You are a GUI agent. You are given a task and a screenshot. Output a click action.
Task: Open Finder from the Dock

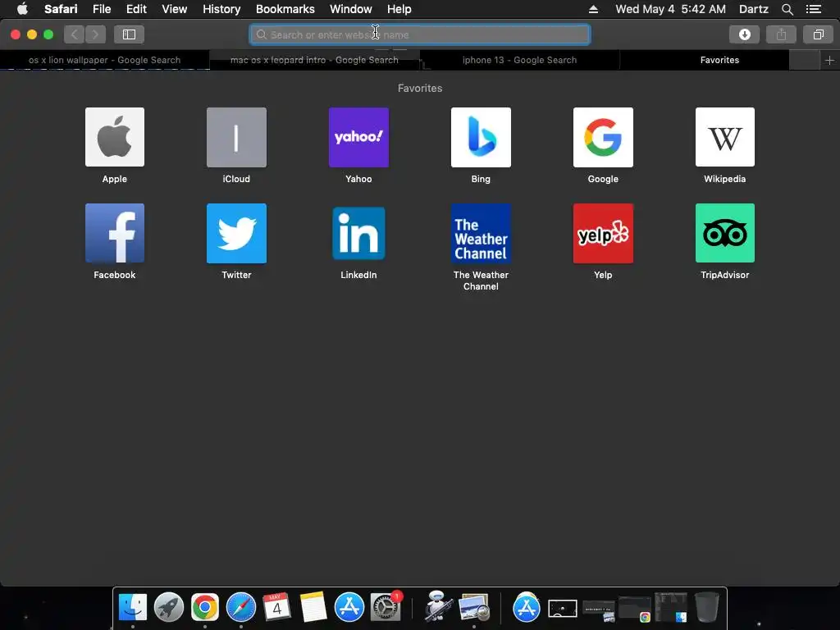(x=132, y=608)
